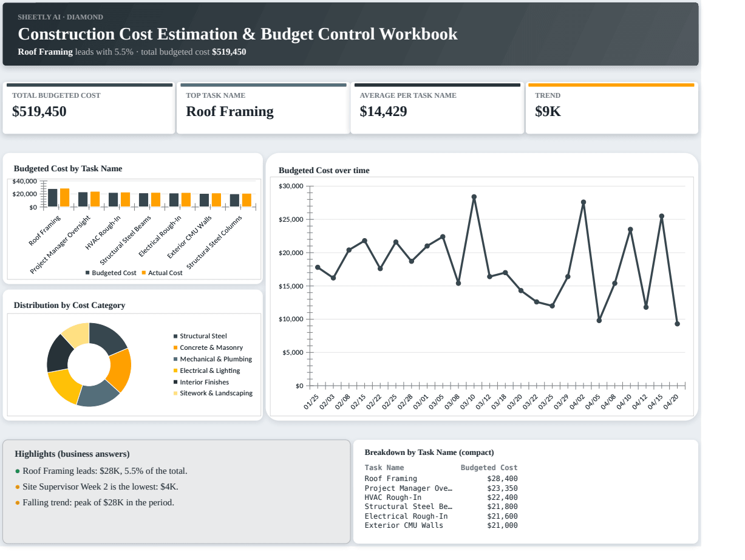This screenshot has height=560, width=745.
Task: Select the Roof Framing row in breakdown table
Action: 441,479
